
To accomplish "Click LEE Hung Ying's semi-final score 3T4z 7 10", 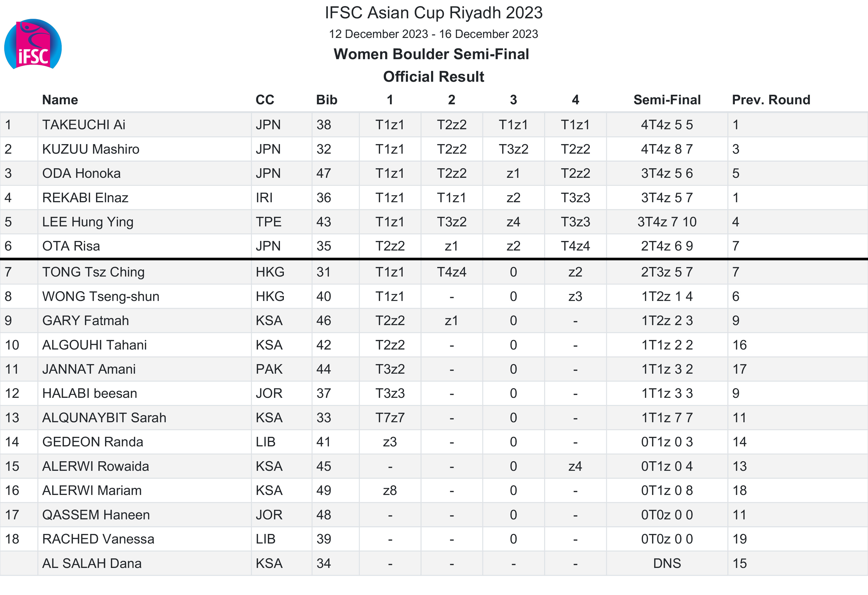I will click(x=667, y=222).
